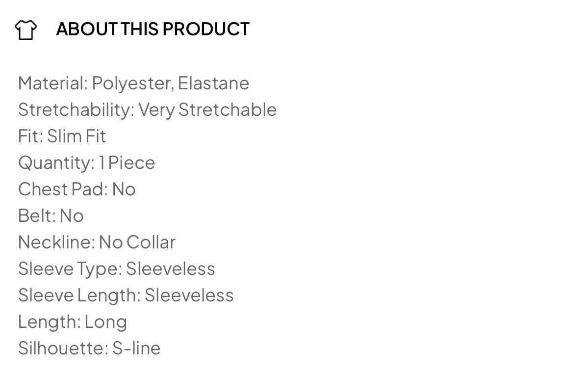The width and height of the screenshot is (588, 376).
Task: Click the S-line silhouette value
Action: 136,349
